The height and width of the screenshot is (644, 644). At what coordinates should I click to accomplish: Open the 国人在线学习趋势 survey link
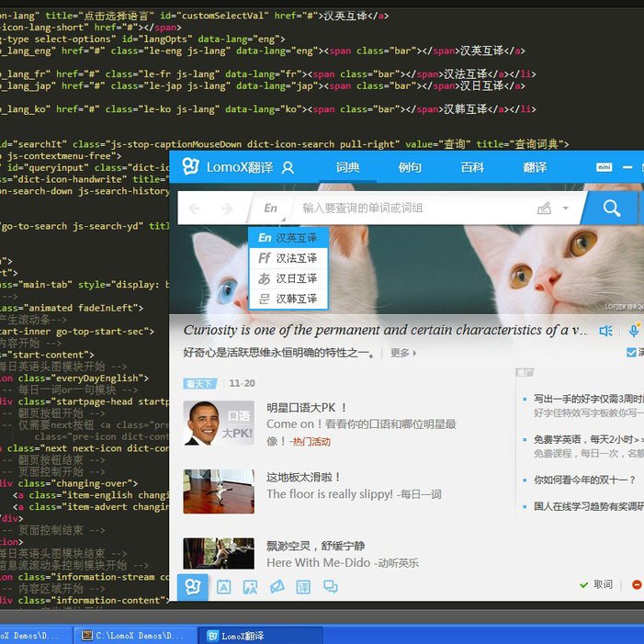pos(588,506)
